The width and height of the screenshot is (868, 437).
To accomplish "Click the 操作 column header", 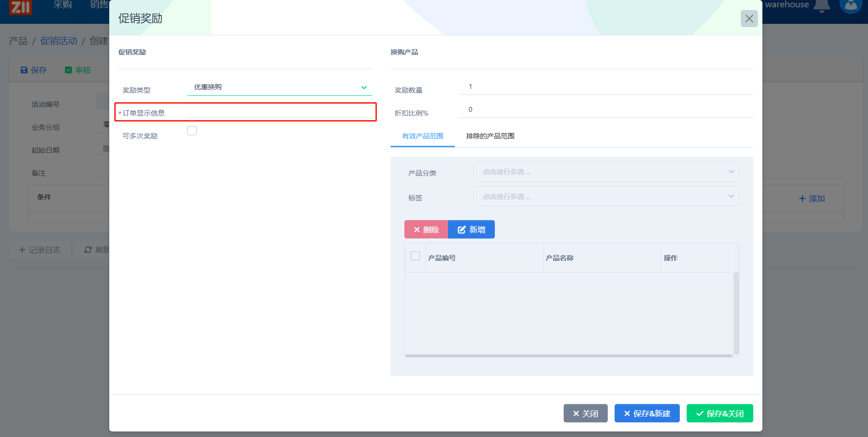I will click(x=698, y=258).
